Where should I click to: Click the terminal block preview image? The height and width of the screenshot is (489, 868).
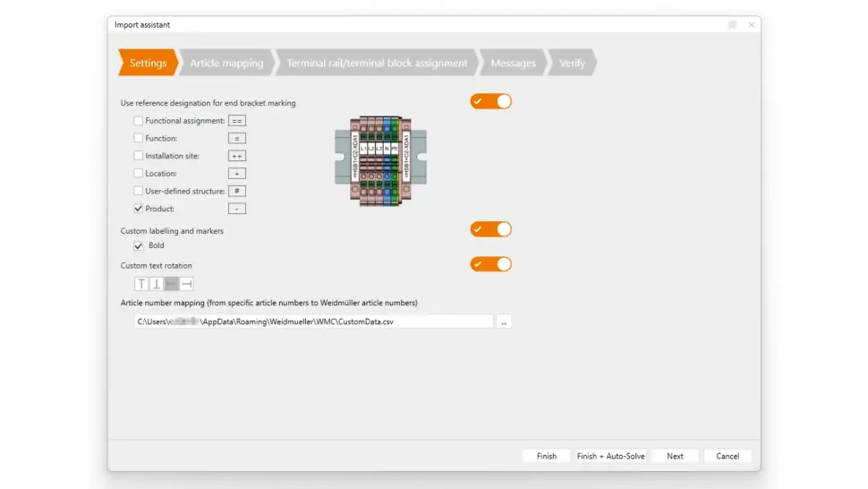(x=380, y=161)
